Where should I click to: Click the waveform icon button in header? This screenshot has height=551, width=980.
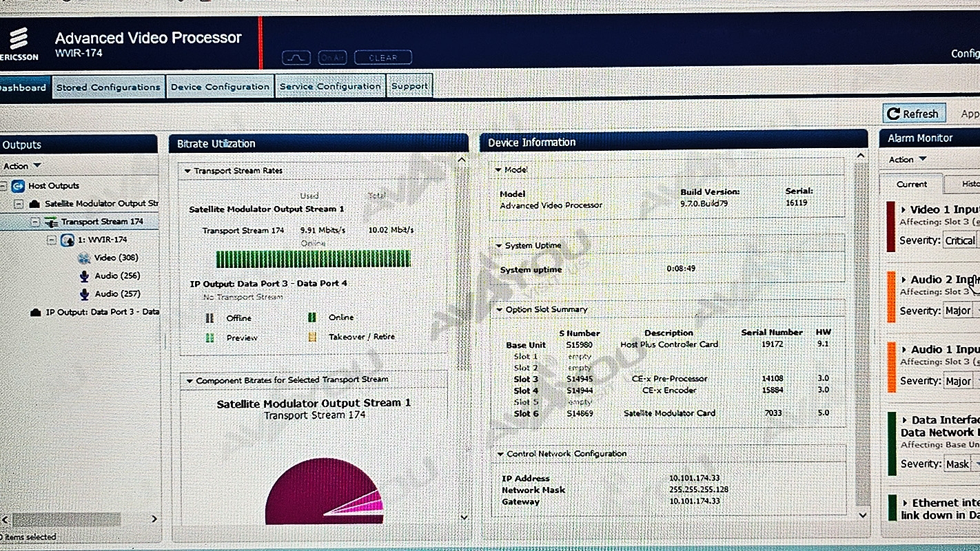[296, 58]
